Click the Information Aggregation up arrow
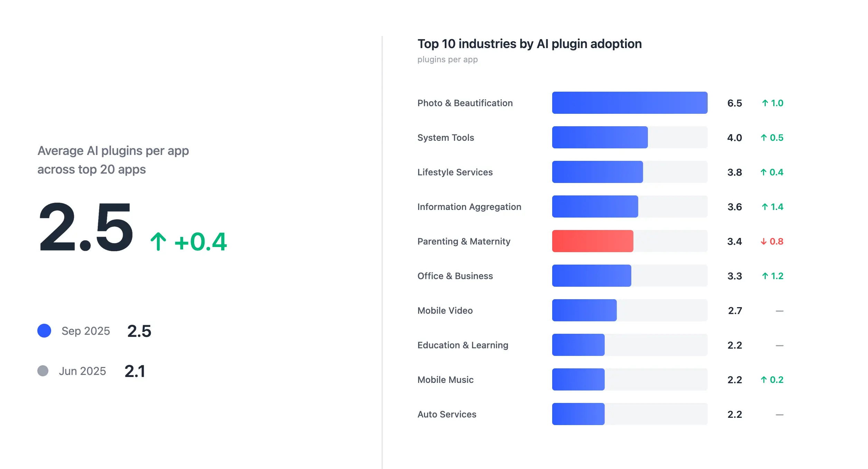Screen dimensions: 868x469 (x=765, y=207)
